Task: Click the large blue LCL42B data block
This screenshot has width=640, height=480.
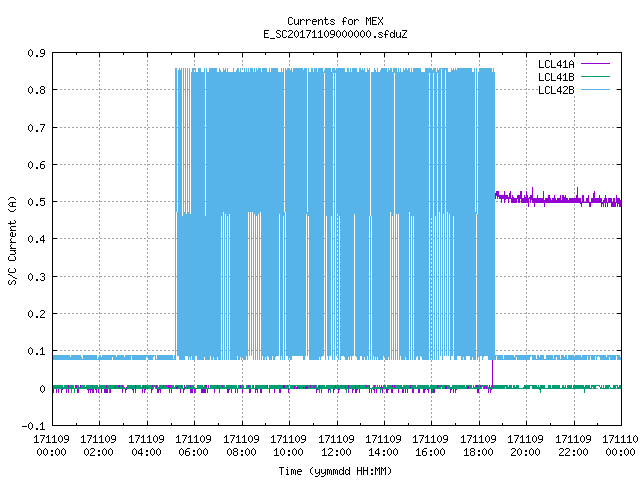Action: (x=335, y=214)
